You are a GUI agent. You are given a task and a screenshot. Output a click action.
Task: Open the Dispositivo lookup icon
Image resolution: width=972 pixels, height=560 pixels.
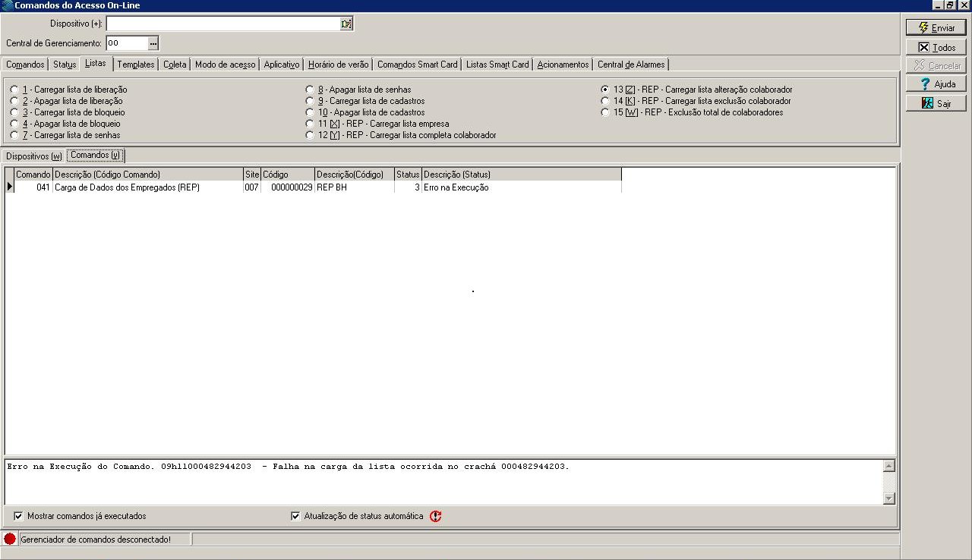[346, 24]
